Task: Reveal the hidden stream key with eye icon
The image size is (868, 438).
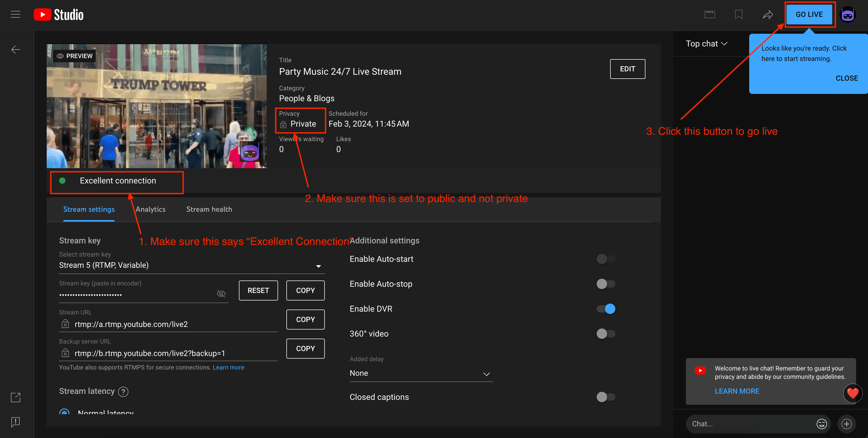Action: coord(221,294)
